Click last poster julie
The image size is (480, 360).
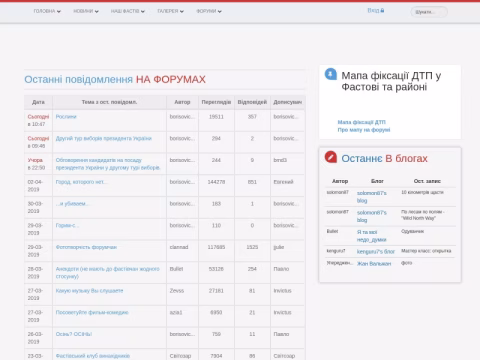click(279, 247)
